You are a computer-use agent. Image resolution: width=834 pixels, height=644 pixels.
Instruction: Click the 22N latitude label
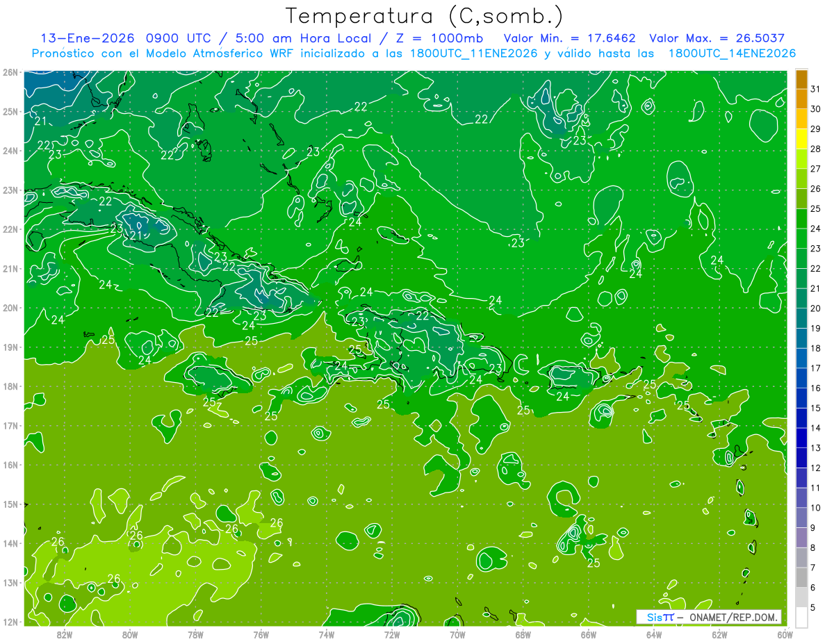click(10, 229)
